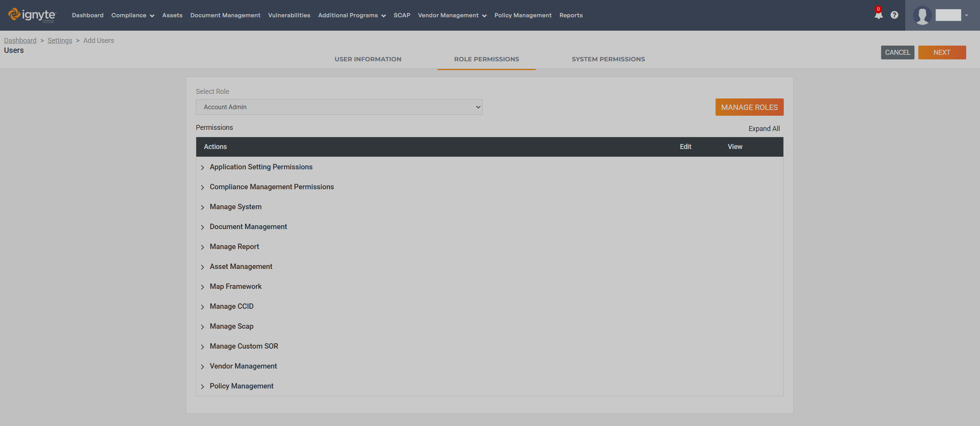
Task: Open the help question mark icon
Action: (x=894, y=15)
